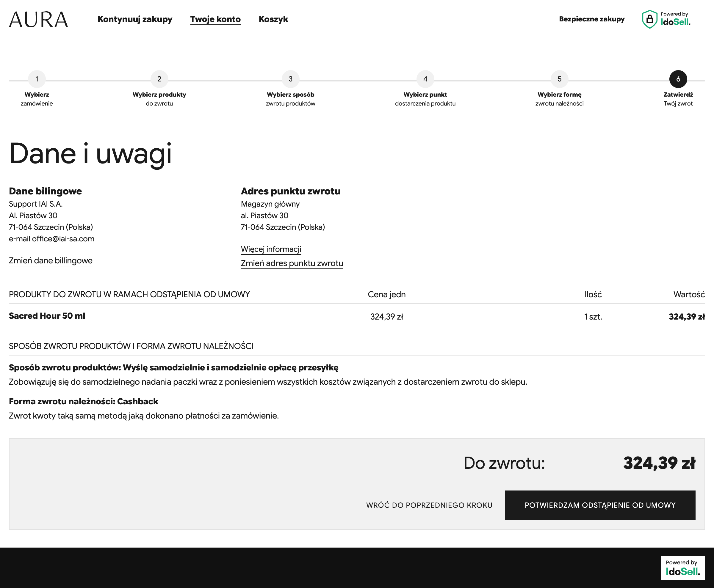Confirm with Potwierdzam odstąpienie od umowy button
Image resolution: width=714 pixels, height=588 pixels.
pos(600,505)
